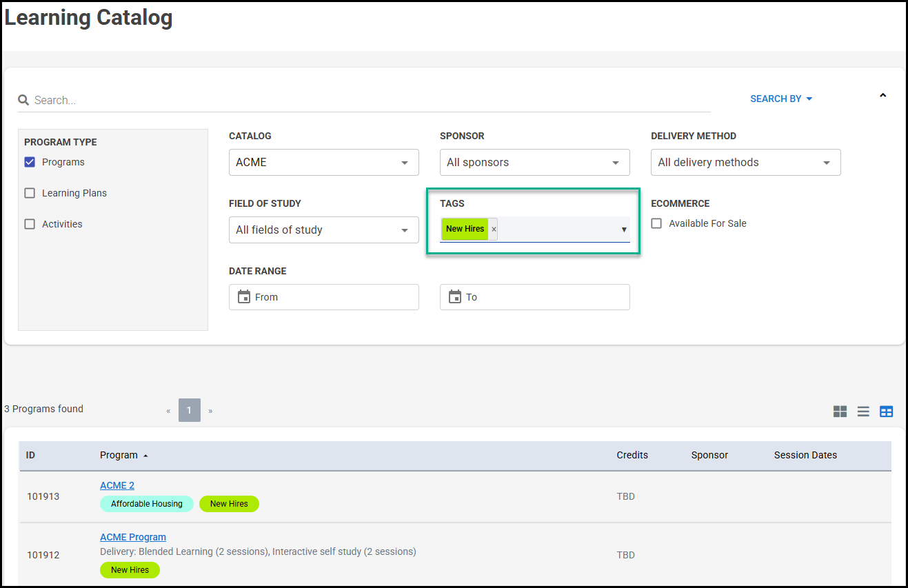Screen dimensions: 908x588
Task: Tick the Available For Sale checkbox
Action: pos(656,224)
